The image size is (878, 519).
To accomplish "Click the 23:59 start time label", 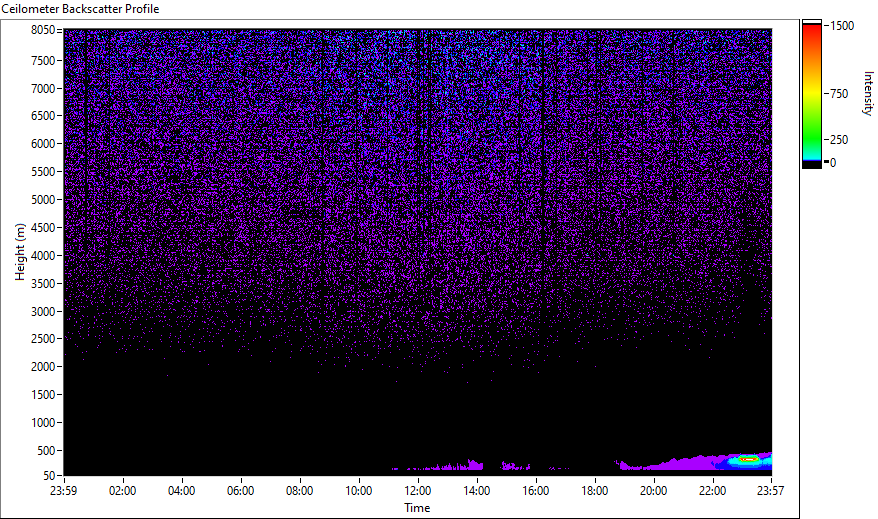I will [x=63, y=491].
